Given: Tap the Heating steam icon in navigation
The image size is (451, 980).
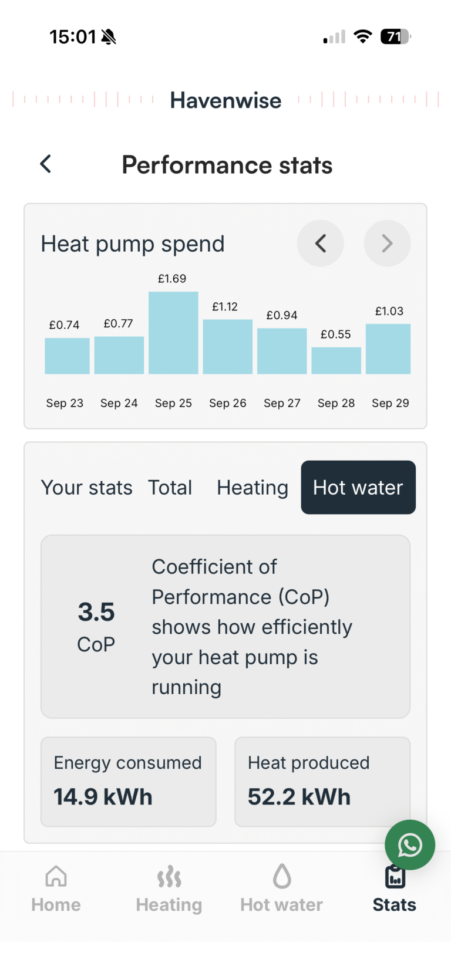Looking at the screenshot, I should (169, 877).
